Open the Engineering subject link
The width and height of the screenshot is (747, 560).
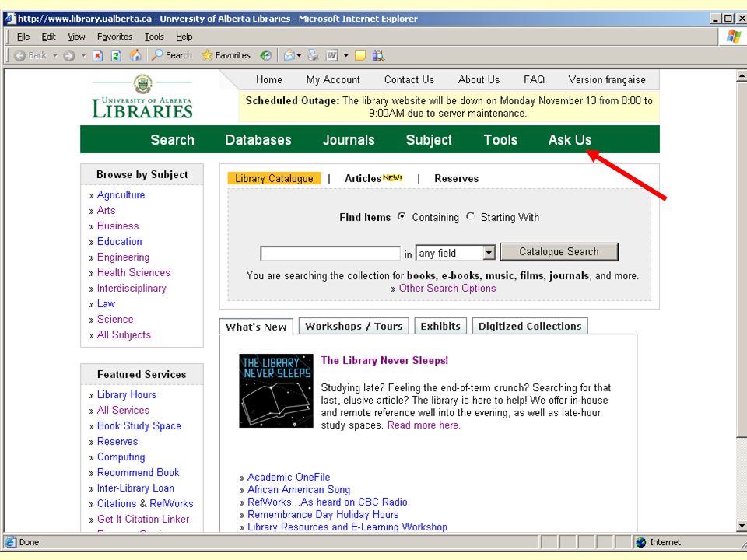(124, 257)
